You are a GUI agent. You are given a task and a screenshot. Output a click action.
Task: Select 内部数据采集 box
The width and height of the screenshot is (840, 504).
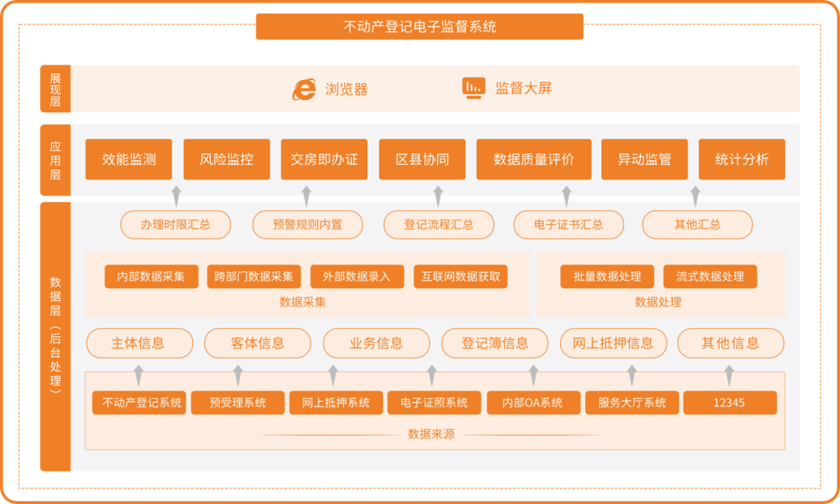[x=151, y=276]
